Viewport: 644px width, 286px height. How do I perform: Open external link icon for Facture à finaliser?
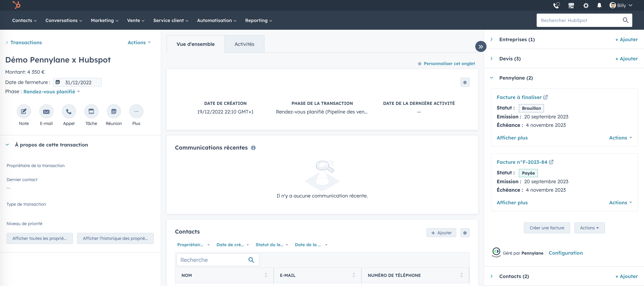point(546,97)
